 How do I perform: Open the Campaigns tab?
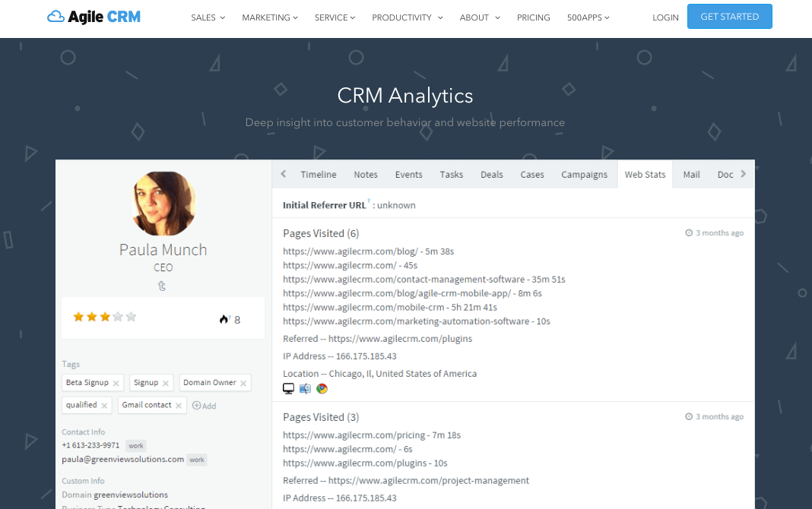(584, 174)
